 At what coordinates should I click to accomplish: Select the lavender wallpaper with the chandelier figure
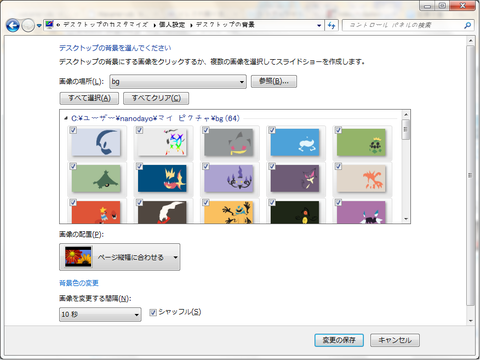tap(229, 179)
